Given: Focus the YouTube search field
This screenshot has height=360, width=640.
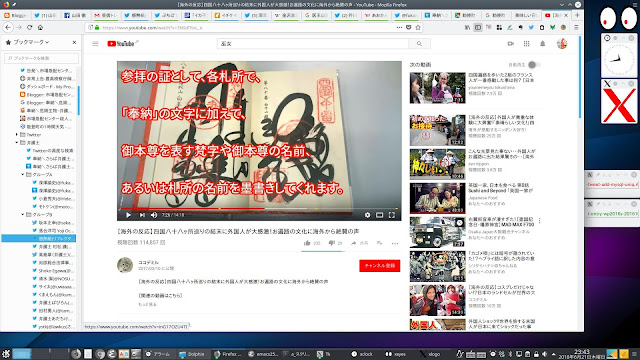Looking at the screenshot, I should 313,44.
